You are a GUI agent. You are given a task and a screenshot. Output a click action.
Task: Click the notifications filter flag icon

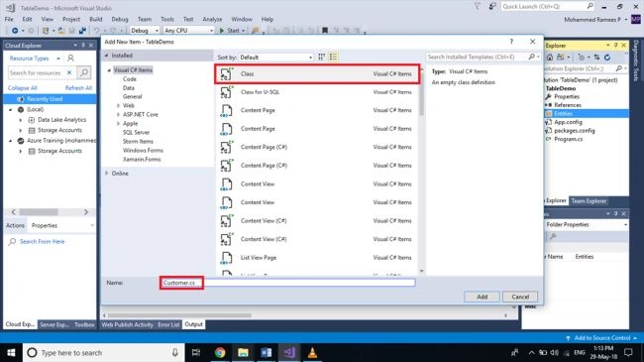coord(477,7)
